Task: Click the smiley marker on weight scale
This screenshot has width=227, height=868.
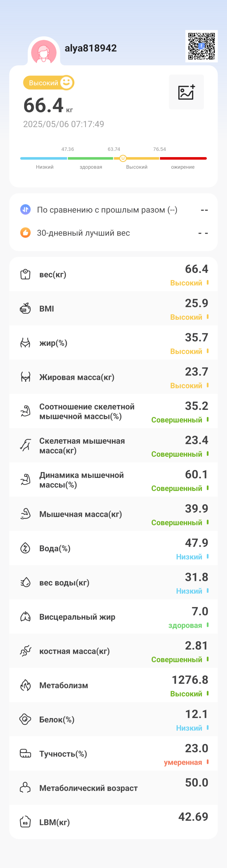Action: [x=123, y=158]
